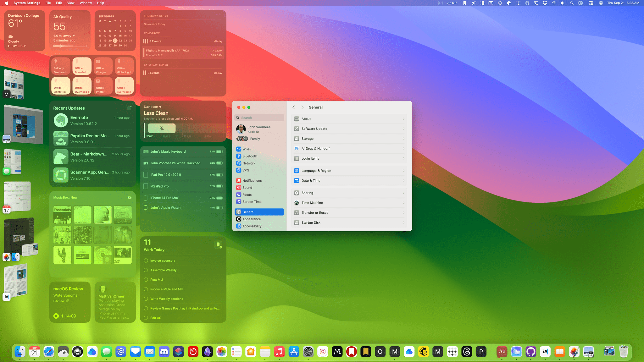644x362 pixels.
Task: Open the Edit menu
Action: (x=59, y=3)
